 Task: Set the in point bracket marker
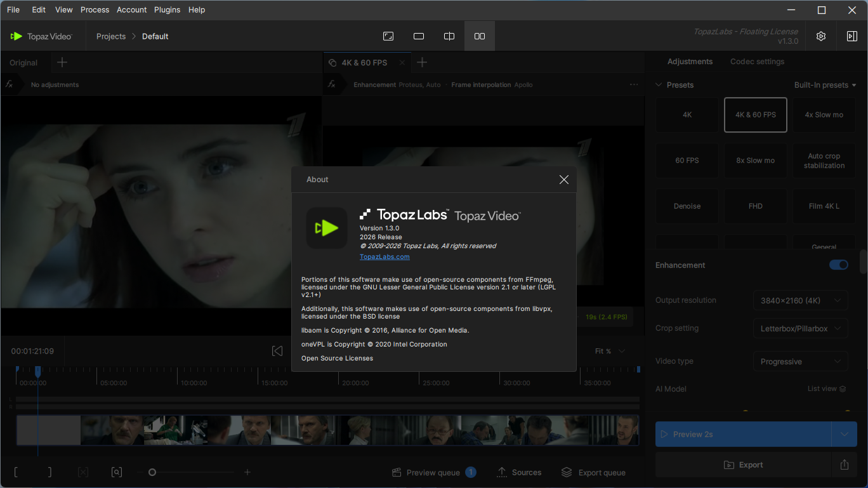tap(16, 472)
